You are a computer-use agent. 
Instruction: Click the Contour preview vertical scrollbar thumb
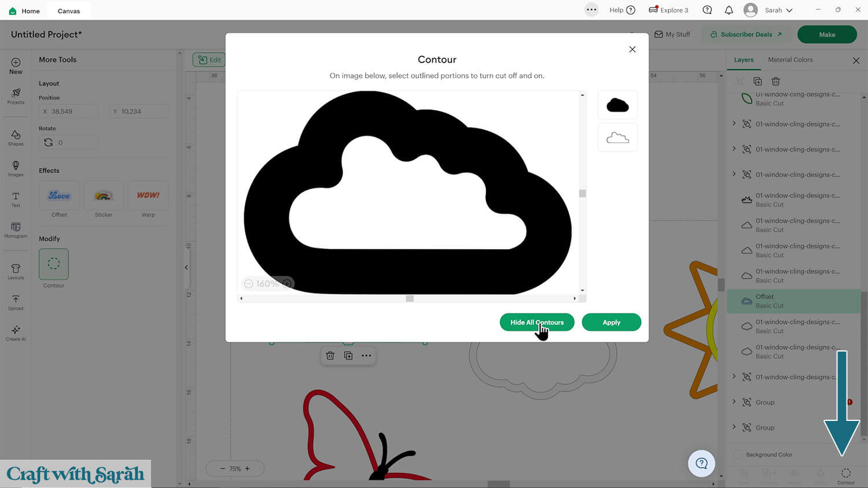tap(583, 194)
